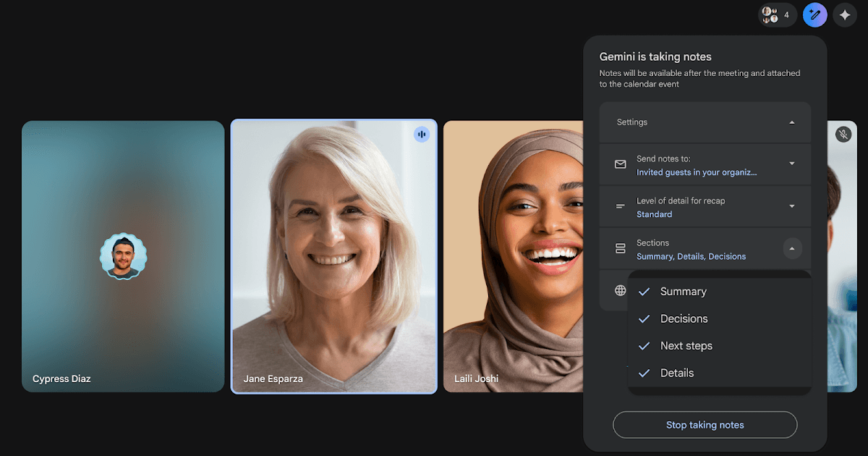Click the Sections layout icon
Viewport: 868px width, 456px height.
(620, 249)
